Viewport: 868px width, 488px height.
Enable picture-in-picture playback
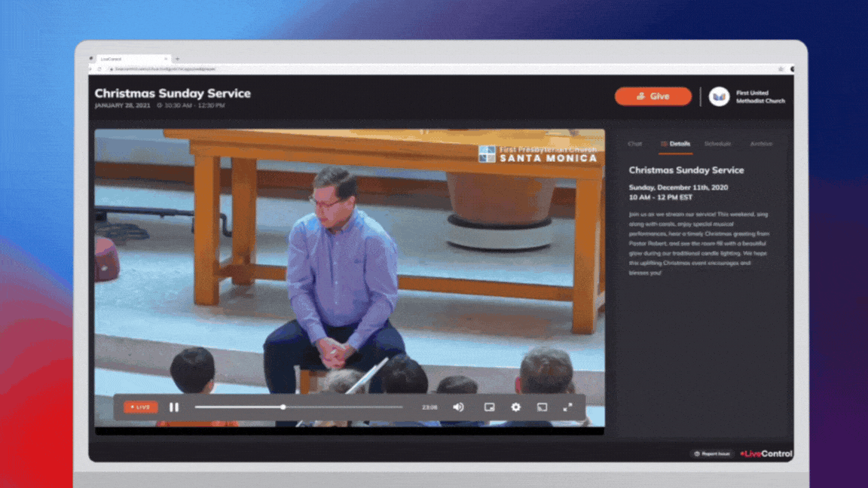coord(489,407)
